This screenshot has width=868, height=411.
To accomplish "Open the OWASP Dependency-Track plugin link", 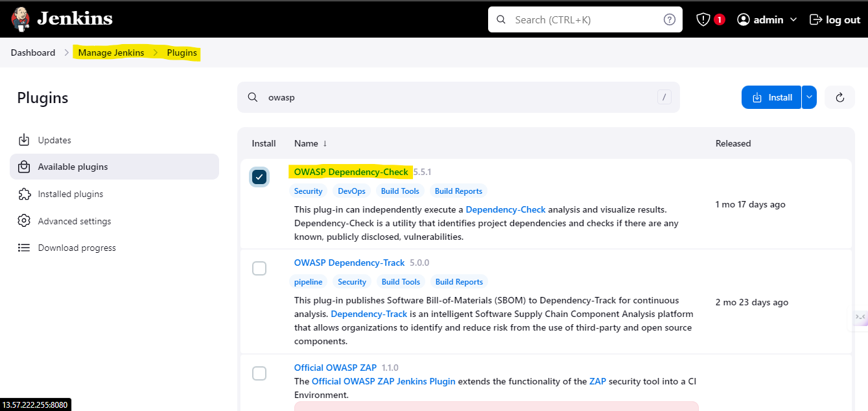I will (349, 263).
